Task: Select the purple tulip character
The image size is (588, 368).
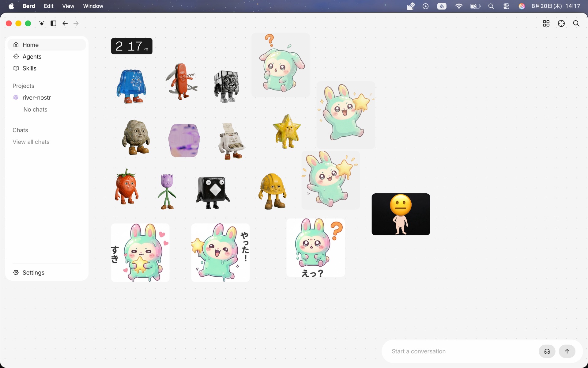Action: click(x=167, y=191)
